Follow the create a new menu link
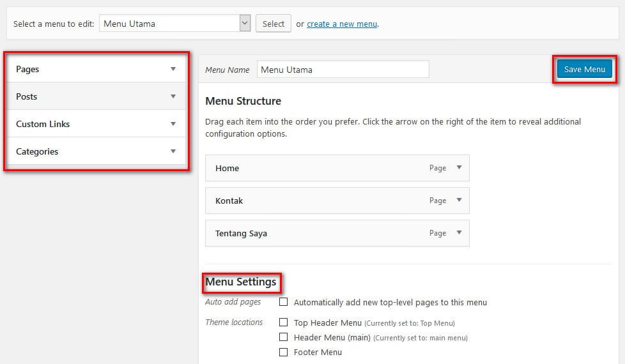This screenshot has height=364, width=625. tap(341, 24)
